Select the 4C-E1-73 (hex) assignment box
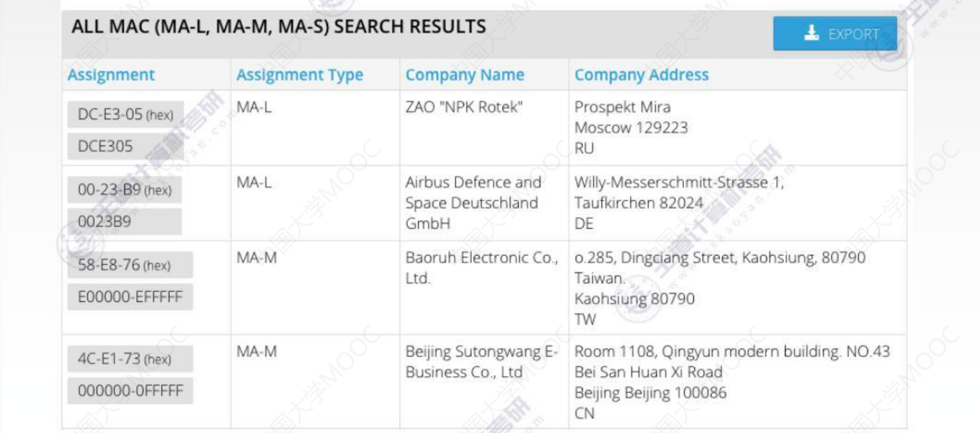Screen dimensions: 980x433 tap(130, 359)
